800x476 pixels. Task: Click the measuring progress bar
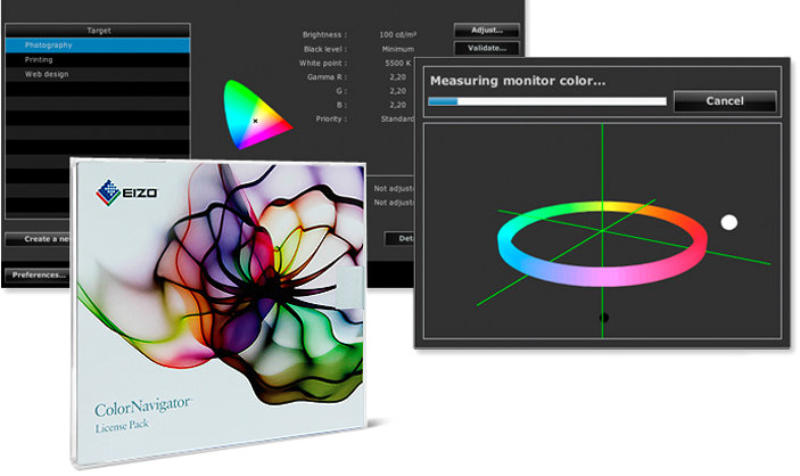click(547, 102)
